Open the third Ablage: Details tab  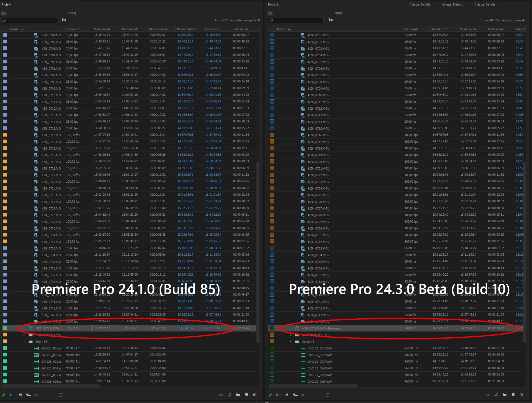[485, 4]
